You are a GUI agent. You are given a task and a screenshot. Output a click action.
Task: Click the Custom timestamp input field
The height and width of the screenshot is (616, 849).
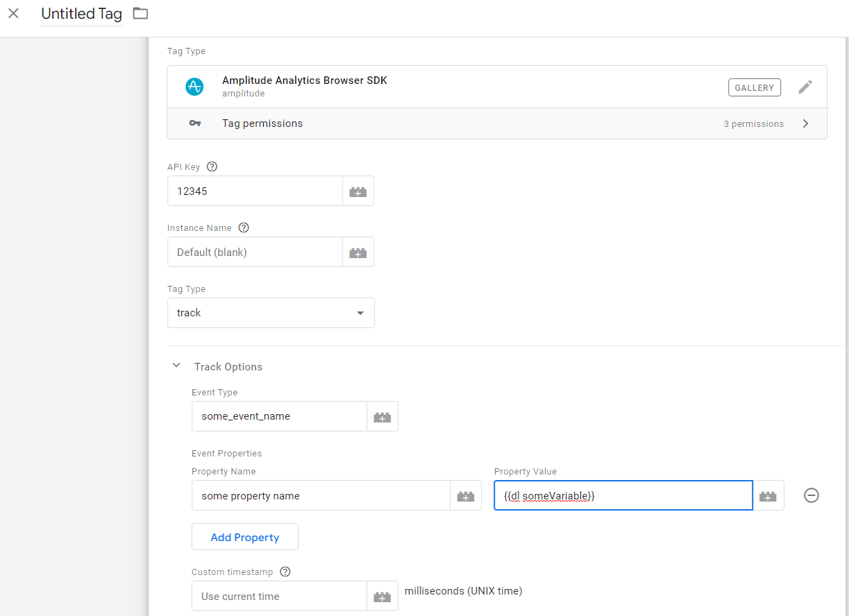(x=280, y=596)
